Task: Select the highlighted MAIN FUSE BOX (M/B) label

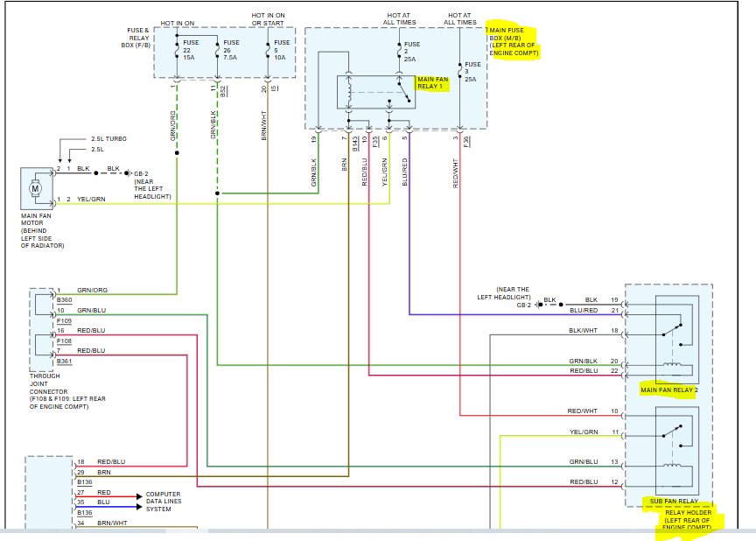Action: click(513, 41)
